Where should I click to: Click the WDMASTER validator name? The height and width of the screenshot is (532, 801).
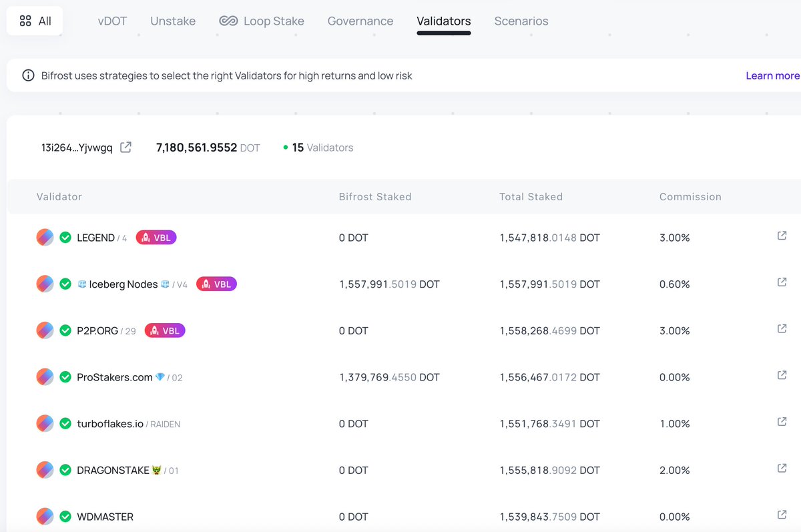(x=105, y=517)
